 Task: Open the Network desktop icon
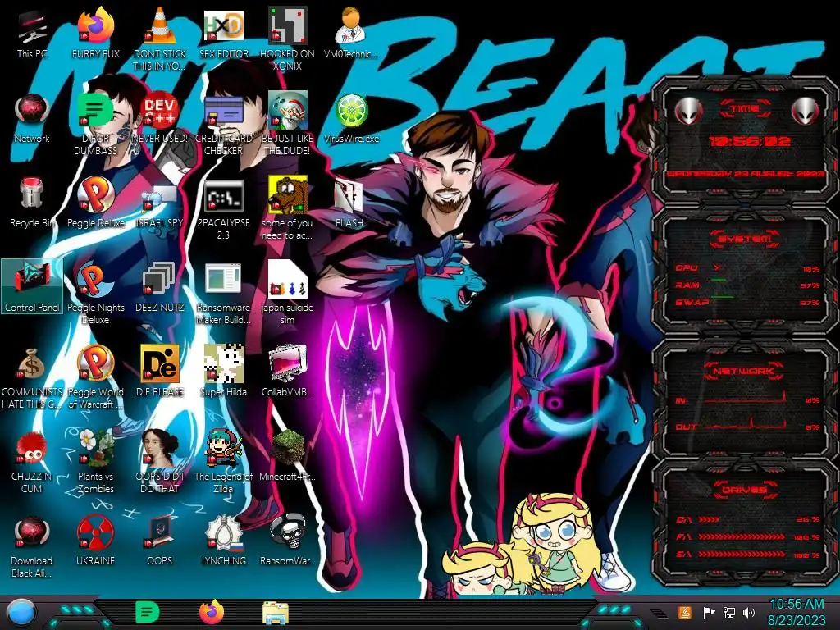(x=32, y=120)
